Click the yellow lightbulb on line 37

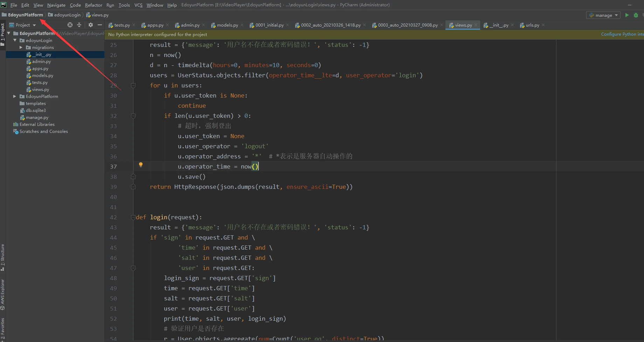coord(141,165)
